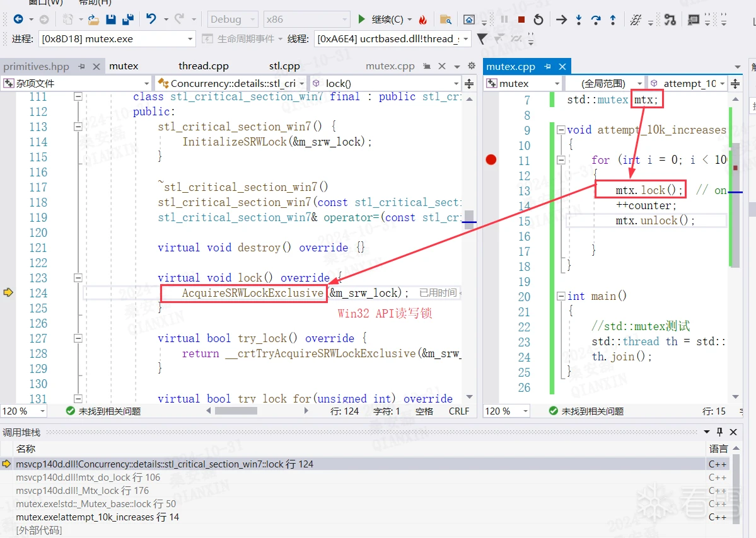This screenshot has width=756, height=538.
Task: Open the left editor 120 % zoom dropdown
Action: [42, 411]
